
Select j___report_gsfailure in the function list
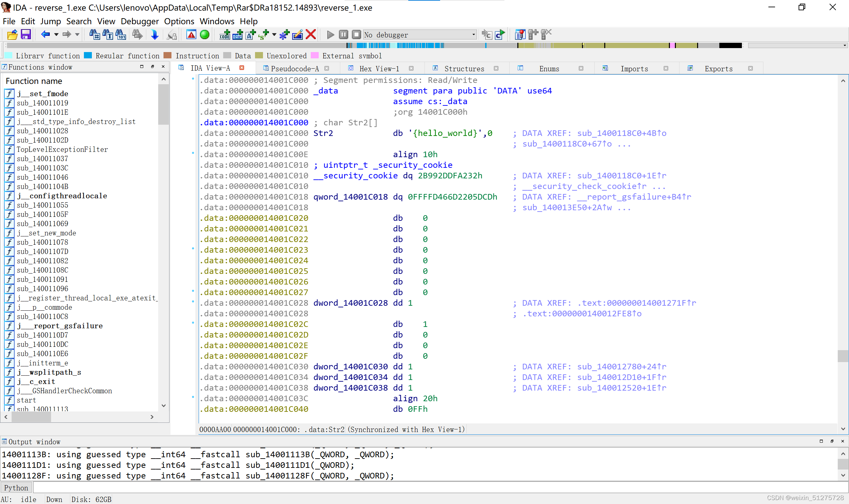tap(60, 326)
